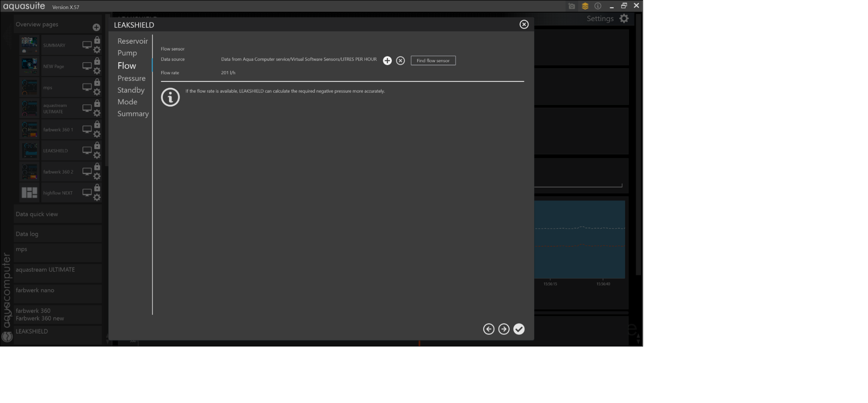Click the Find flow sensor button
Screen dimensions: 868x403
433,61
